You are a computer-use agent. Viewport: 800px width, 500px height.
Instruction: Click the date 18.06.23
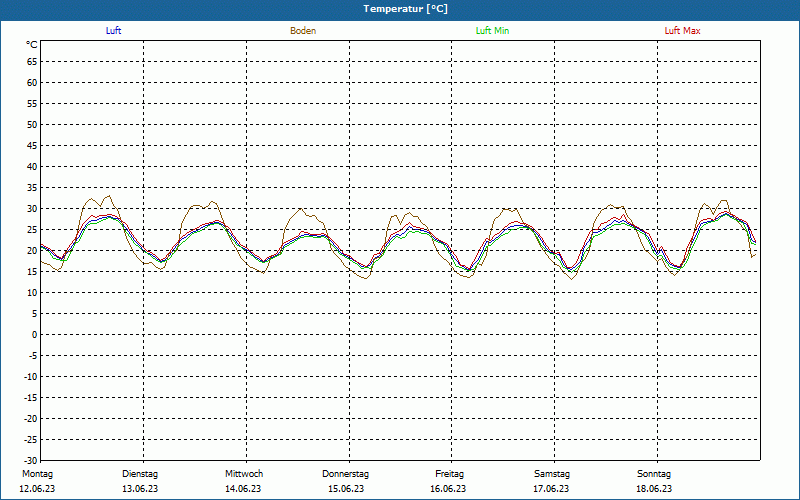coord(654,489)
